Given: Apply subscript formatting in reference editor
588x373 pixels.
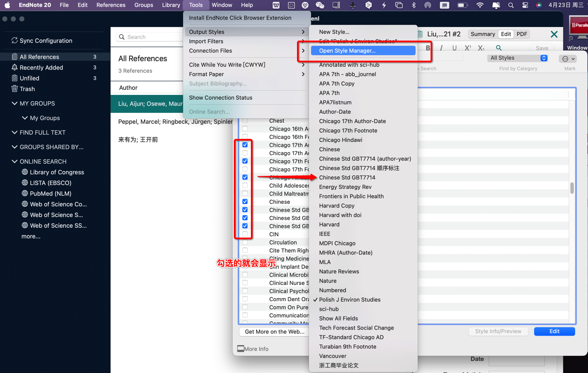Looking at the screenshot, I should [481, 48].
